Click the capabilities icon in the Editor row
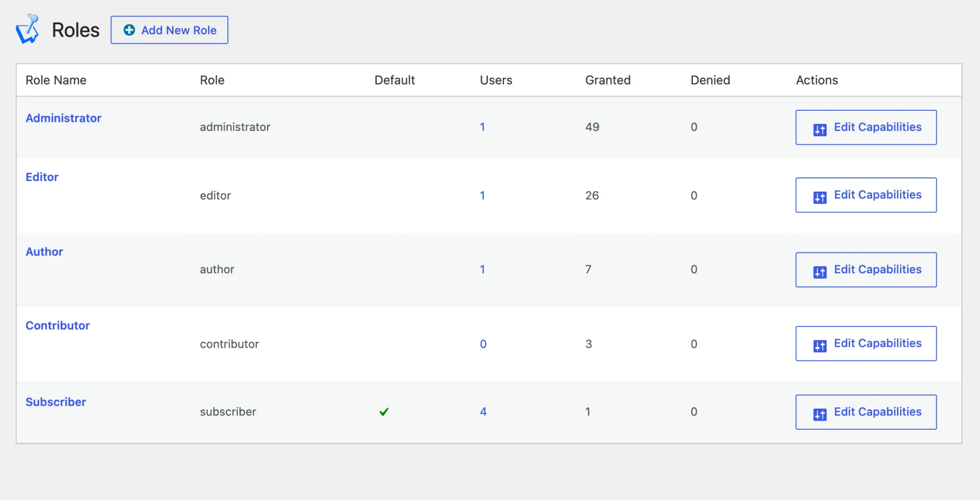Viewport: 980px width, 500px height. click(x=820, y=198)
